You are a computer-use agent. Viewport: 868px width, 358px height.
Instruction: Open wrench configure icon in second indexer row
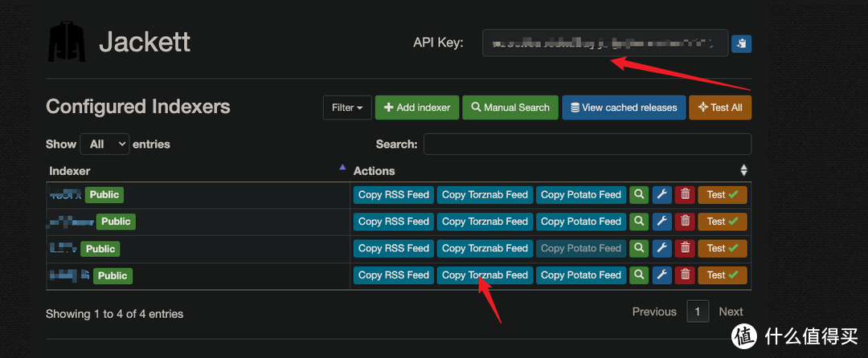(x=661, y=222)
